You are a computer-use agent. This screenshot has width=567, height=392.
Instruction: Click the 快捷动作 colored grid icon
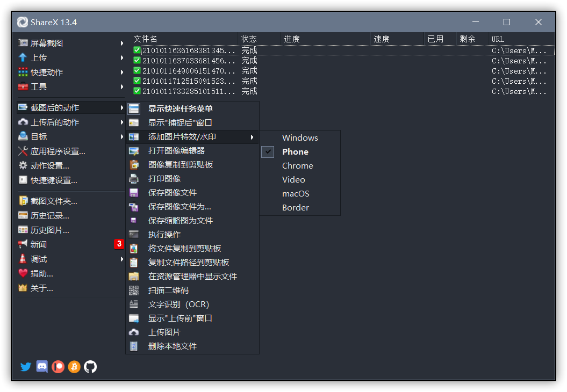tap(23, 72)
